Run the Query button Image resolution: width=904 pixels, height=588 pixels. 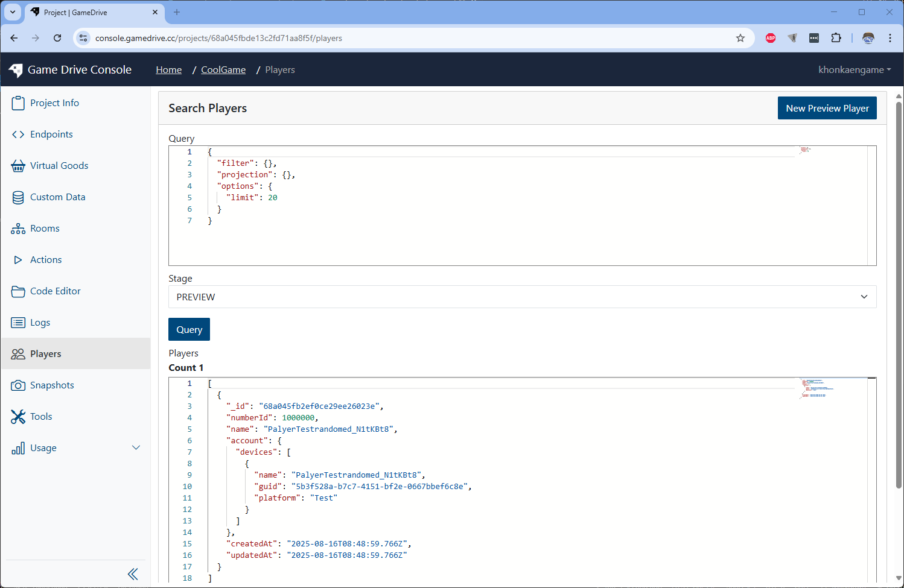coord(189,329)
